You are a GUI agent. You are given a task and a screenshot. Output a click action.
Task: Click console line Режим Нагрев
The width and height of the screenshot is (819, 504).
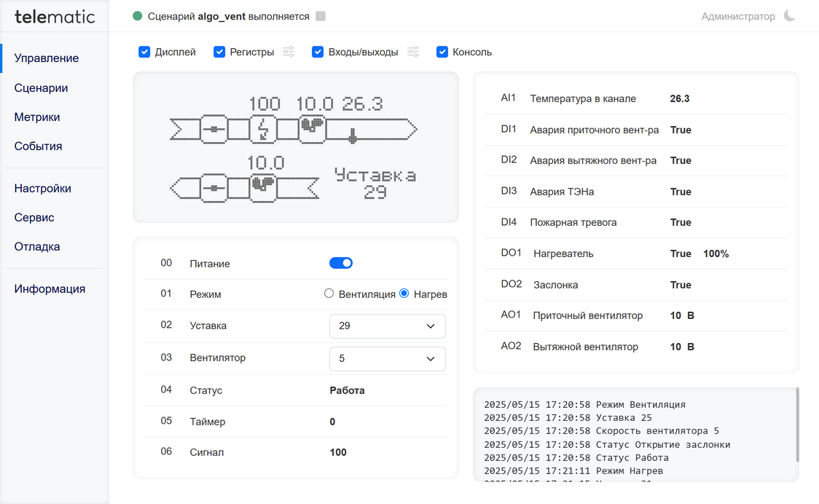pos(573,470)
